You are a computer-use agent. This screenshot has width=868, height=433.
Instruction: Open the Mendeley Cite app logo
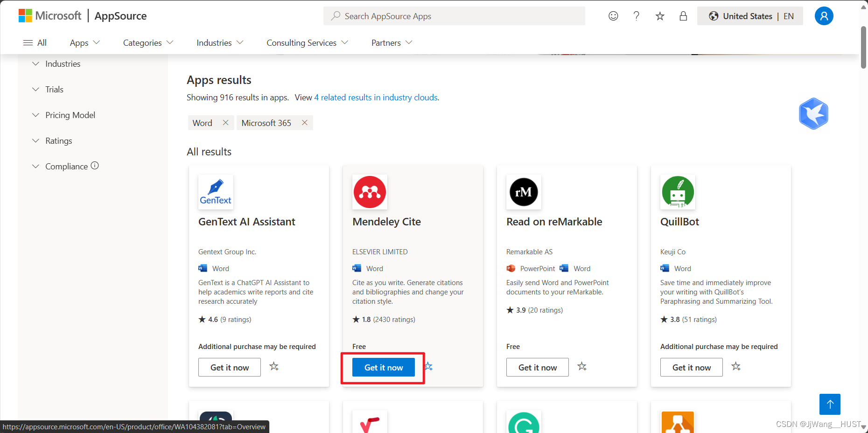click(x=370, y=192)
